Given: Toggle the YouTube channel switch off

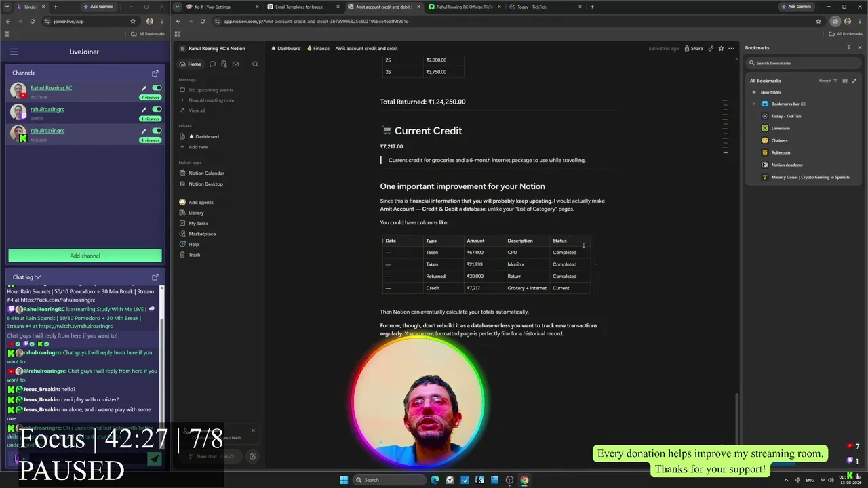Looking at the screenshot, I should 157,88.
